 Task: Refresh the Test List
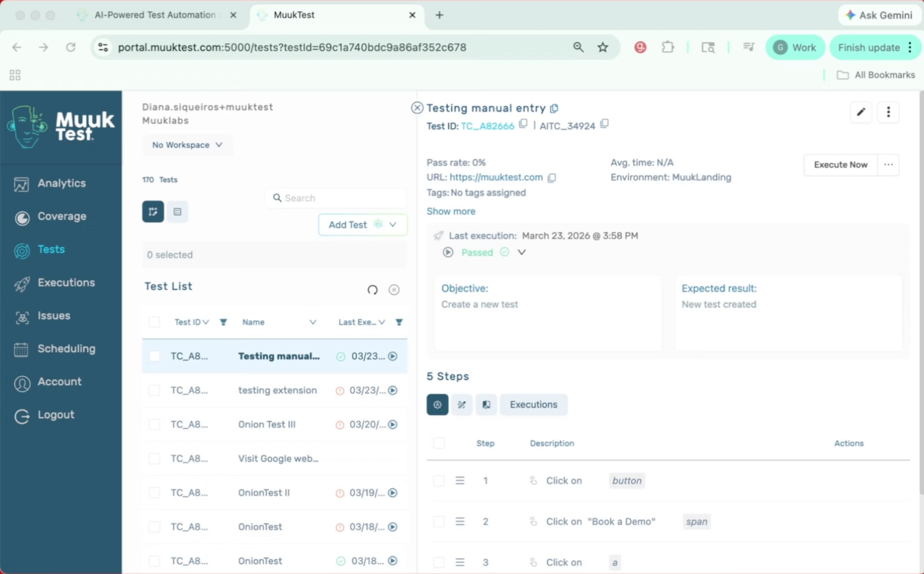point(372,290)
